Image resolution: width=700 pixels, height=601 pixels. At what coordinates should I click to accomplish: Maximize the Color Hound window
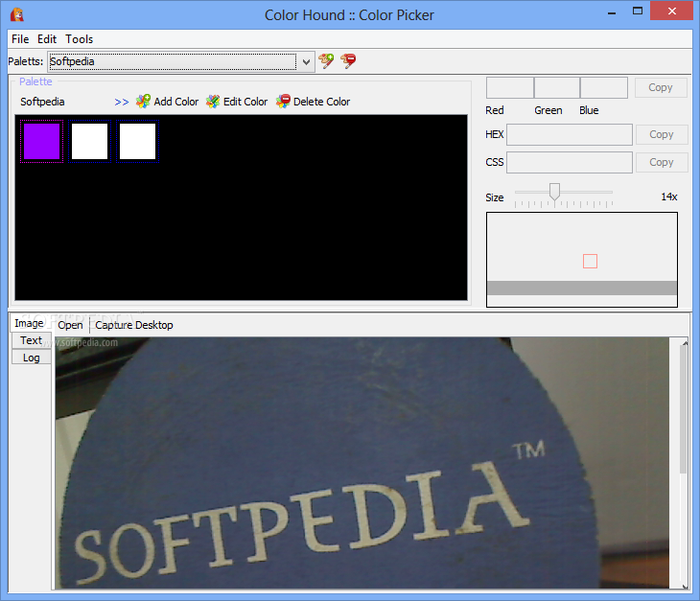[638, 12]
